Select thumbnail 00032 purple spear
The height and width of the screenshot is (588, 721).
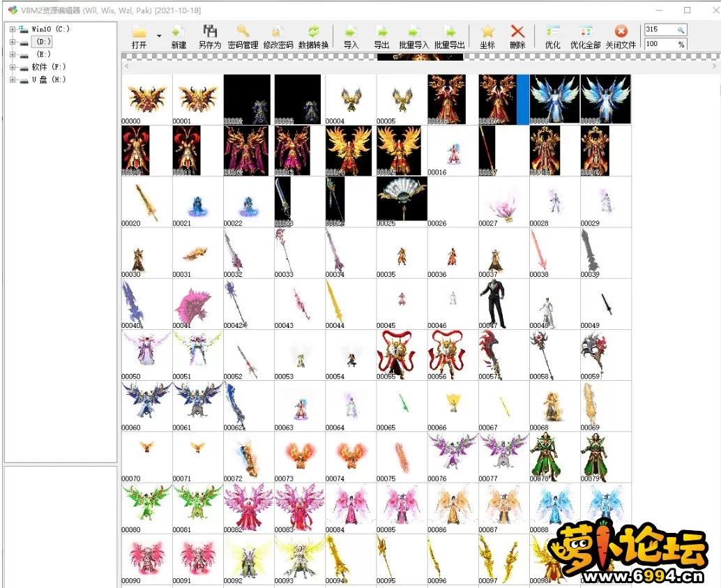point(249,252)
